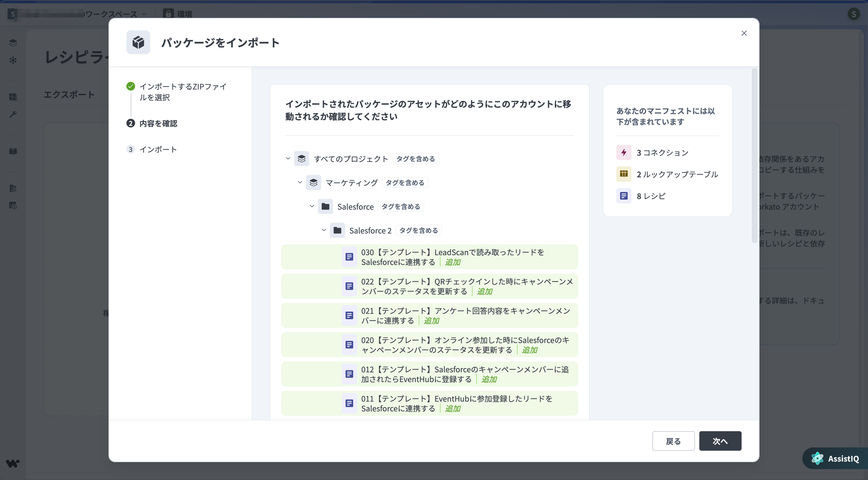
Task: Select 012 Salesforceのキャンペーンメンバー recipe row text
Action: tap(465, 375)
